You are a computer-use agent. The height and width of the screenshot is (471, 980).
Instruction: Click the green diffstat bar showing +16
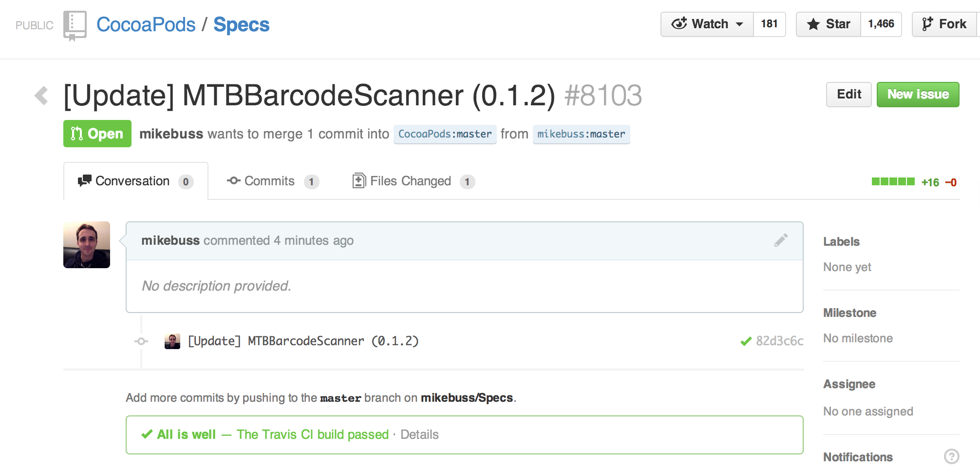893,182
